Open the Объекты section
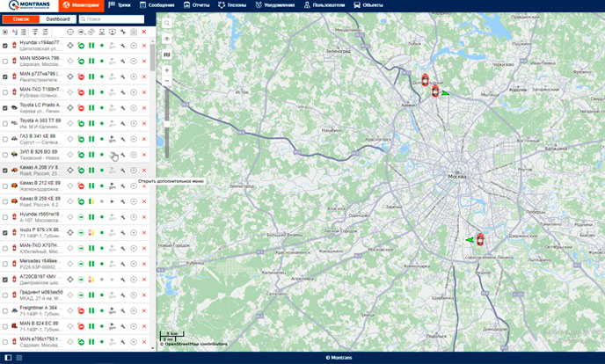Viewport: 605px width, 364px height. pos(368,5)
